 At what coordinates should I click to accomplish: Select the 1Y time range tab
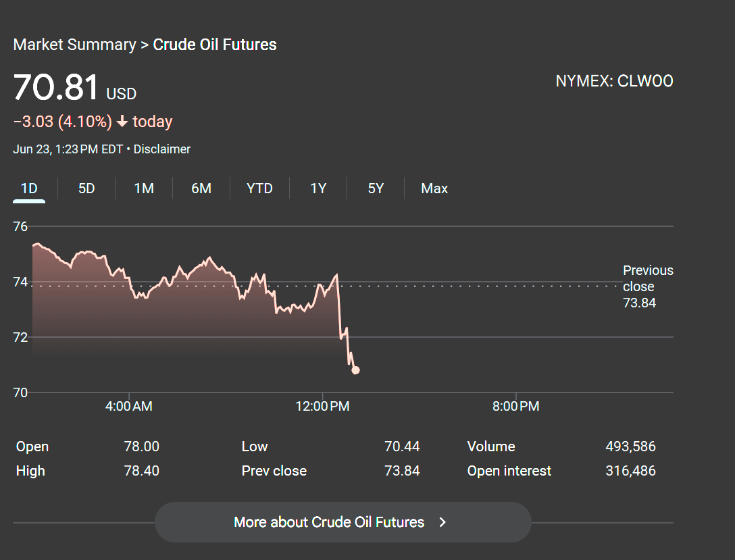coord(318,188)
